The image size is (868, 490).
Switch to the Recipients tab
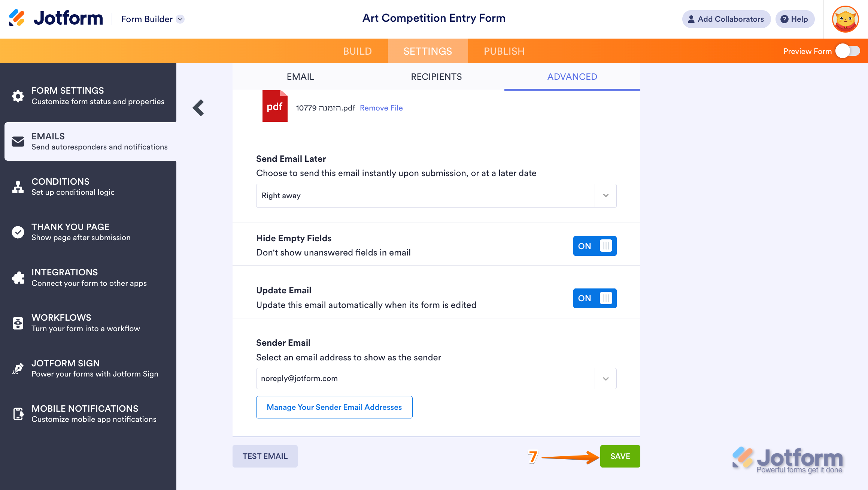(x=436, y=77)
